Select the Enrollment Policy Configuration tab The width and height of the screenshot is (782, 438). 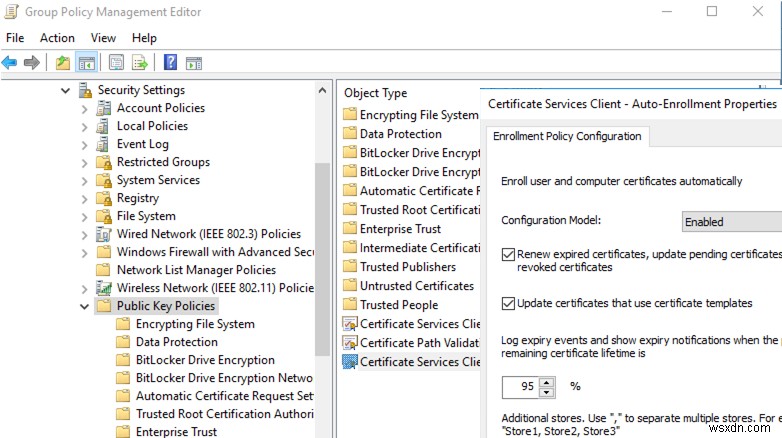pyautogui.click(x=567, y=136)
